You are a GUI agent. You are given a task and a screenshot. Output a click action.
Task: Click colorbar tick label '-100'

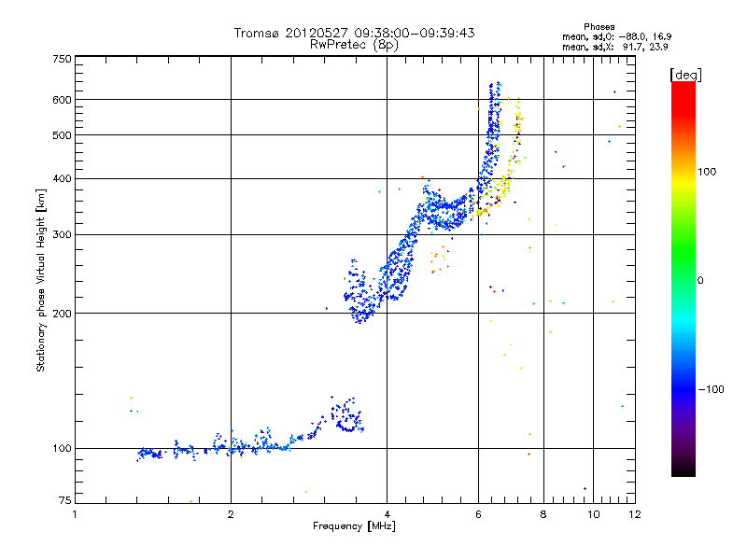click(x=712, y=389)
